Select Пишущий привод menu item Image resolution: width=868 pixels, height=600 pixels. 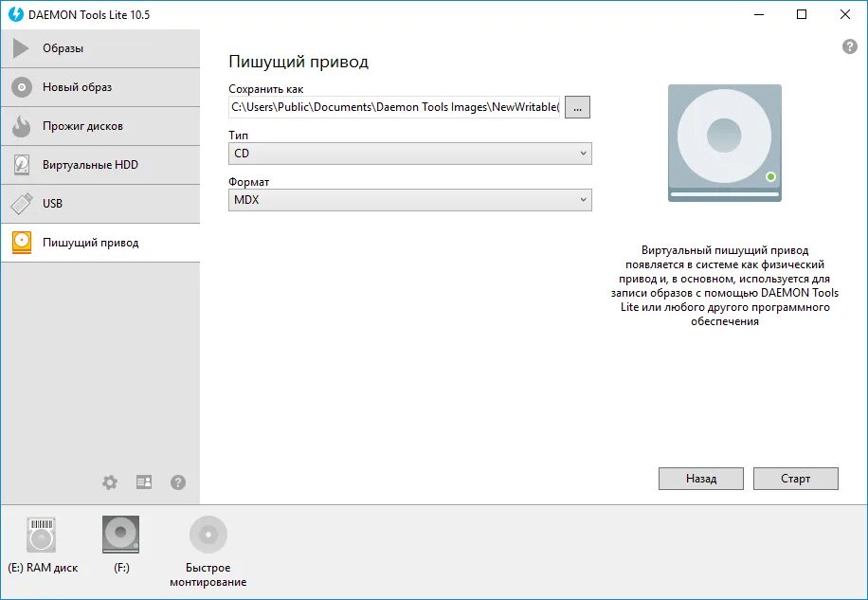(100, 243)
